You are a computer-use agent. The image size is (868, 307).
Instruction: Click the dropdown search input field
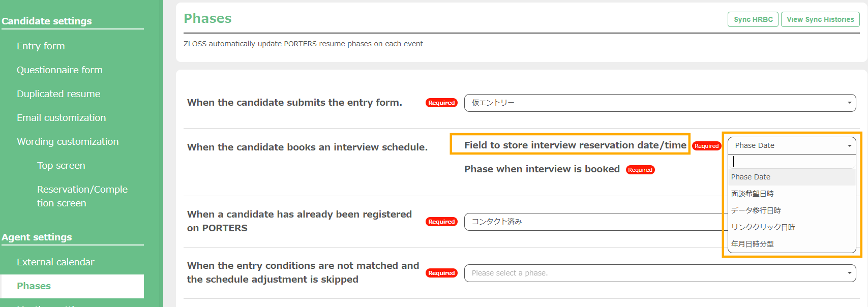pyautogui.click(x=791, y=162)
